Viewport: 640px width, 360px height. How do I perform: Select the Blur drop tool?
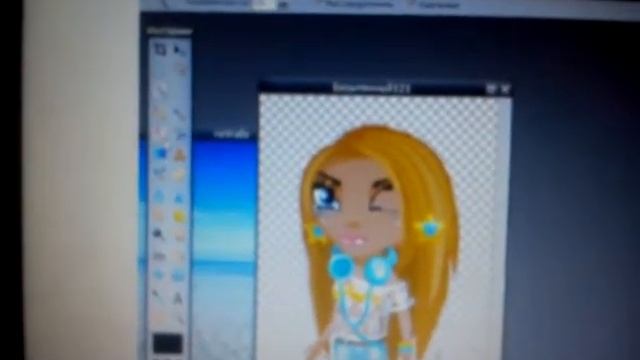160,196
